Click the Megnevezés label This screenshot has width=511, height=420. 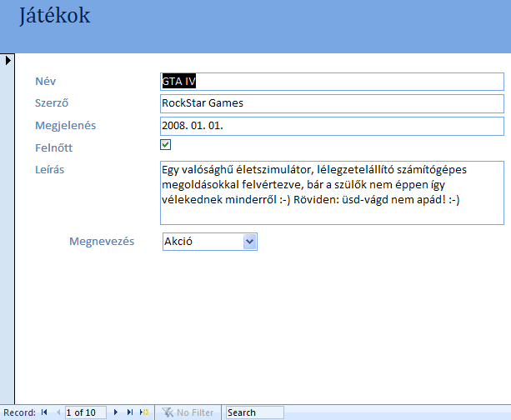tap(101, 242)
